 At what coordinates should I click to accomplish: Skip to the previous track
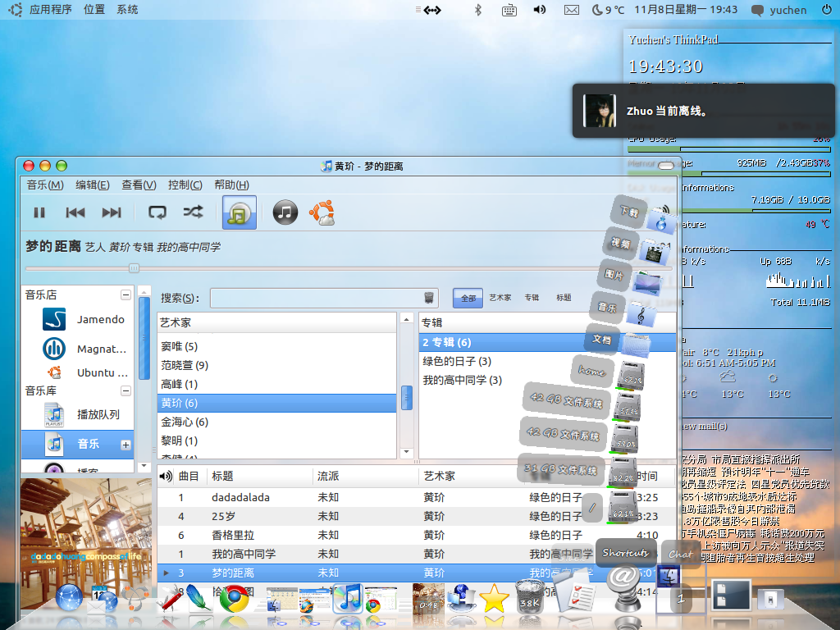click(75, 212)
